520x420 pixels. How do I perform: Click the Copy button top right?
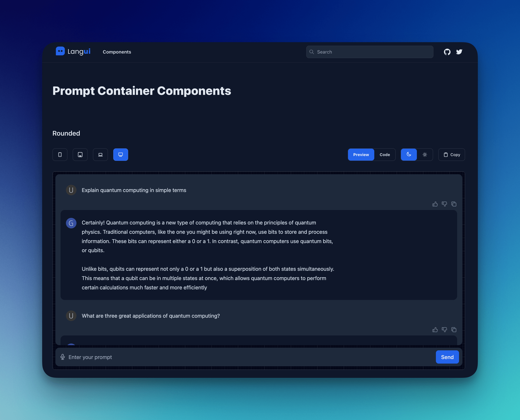(x=451, y=154)
